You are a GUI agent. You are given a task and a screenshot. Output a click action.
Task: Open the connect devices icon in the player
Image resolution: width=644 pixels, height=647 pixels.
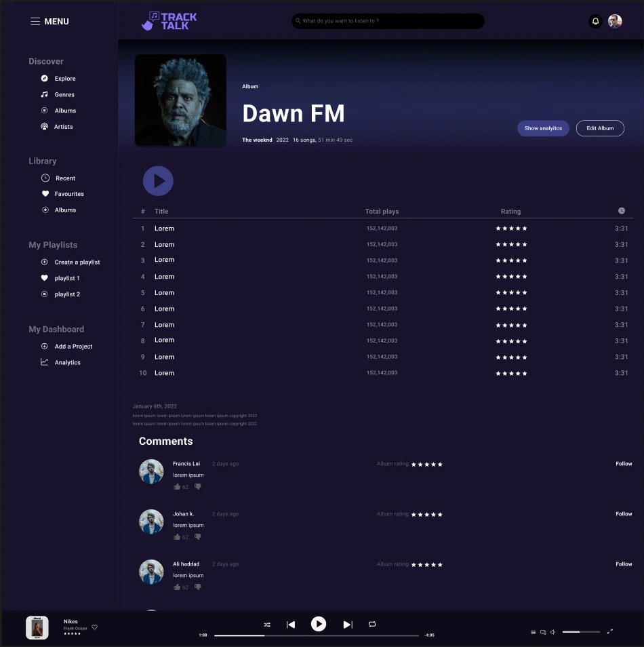click(x=543, y=632)
